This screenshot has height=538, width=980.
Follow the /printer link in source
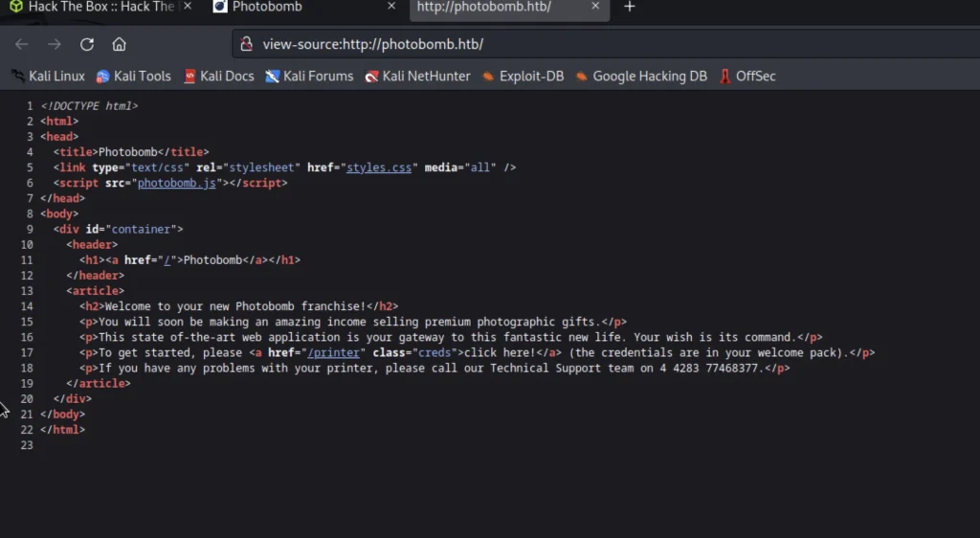(x=333, y=352)
